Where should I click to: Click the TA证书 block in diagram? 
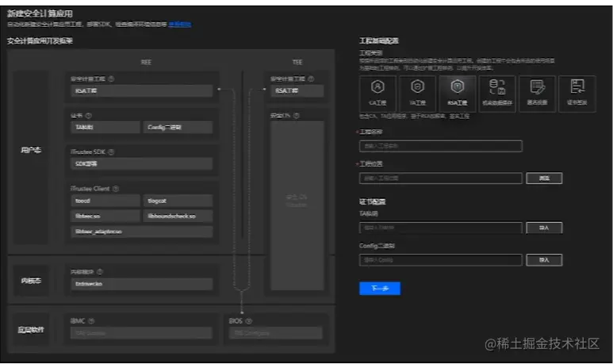(105, 127)
